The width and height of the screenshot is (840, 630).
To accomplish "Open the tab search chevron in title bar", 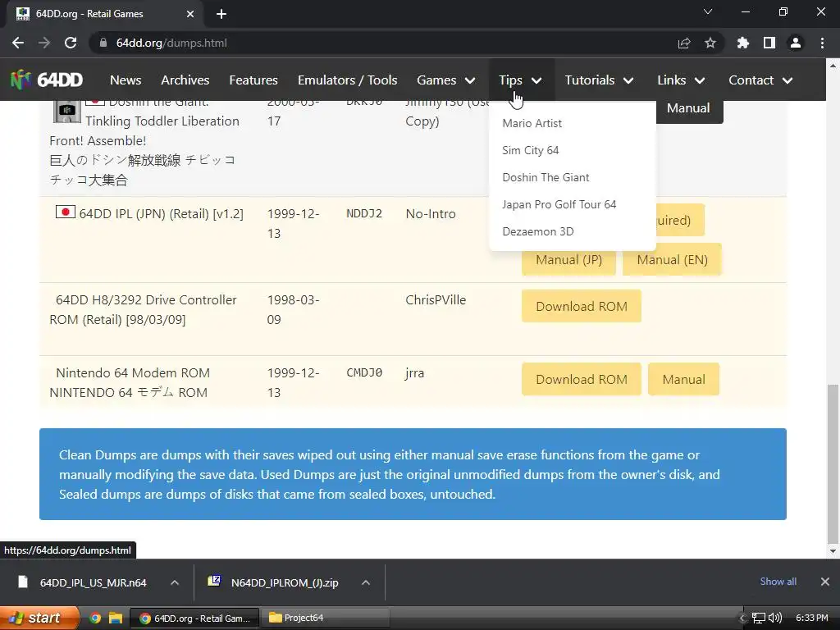I will tap(708, 11).
